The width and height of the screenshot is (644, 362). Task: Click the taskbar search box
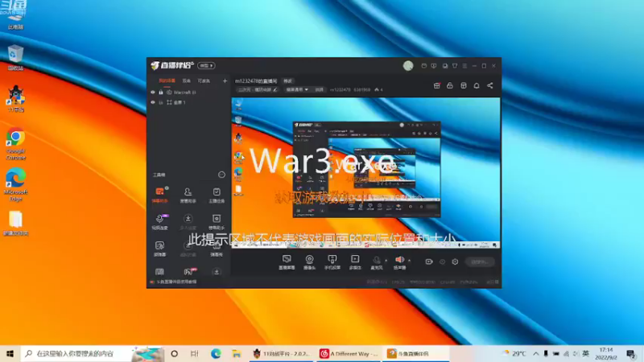click(93, 353)
